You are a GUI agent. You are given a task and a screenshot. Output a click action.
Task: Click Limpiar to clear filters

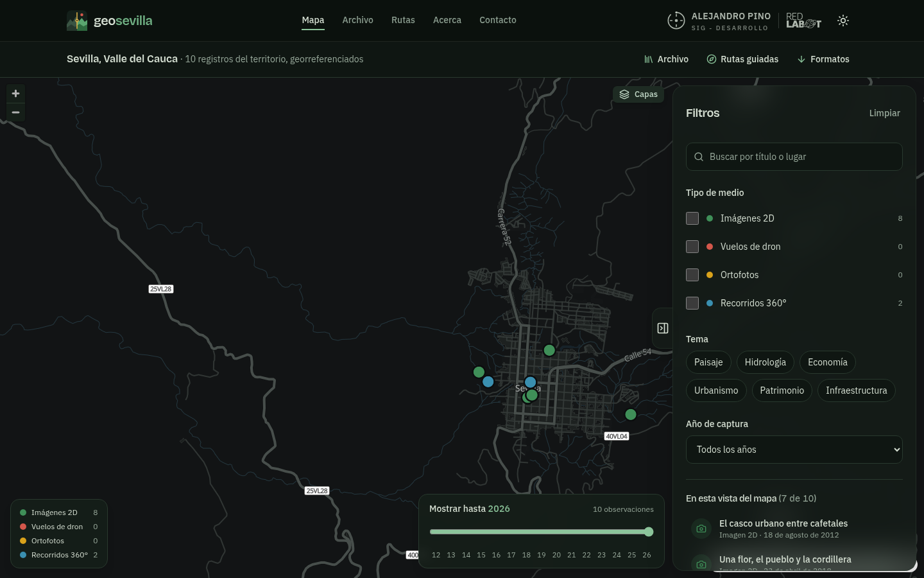coord(885,113)
